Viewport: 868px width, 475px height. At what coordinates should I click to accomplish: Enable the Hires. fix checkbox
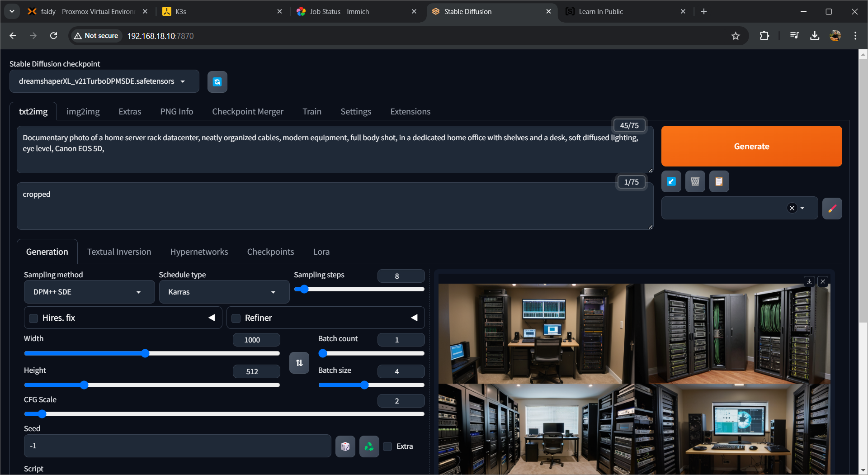click(x=33, y=318)
